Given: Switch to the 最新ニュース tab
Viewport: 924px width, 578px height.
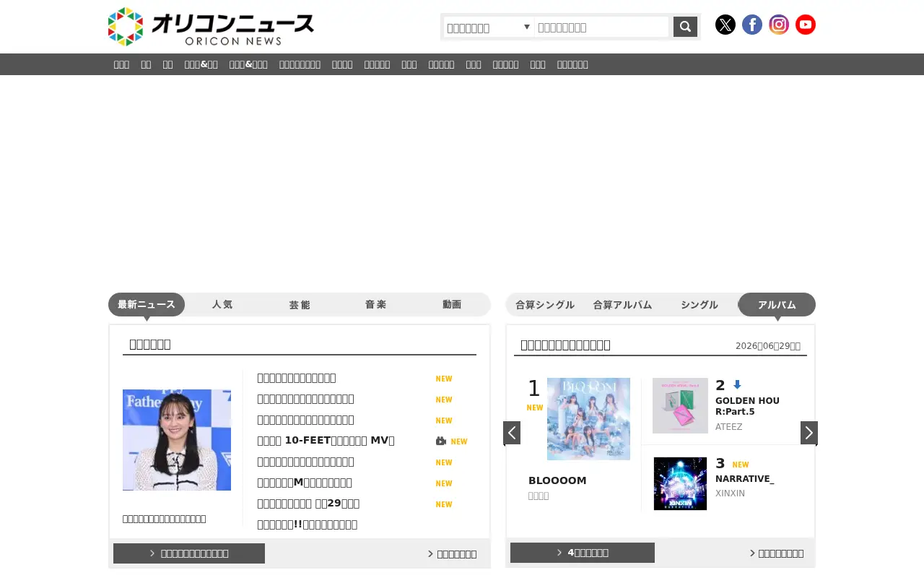Looking at the screenshot, I should 147,304.
